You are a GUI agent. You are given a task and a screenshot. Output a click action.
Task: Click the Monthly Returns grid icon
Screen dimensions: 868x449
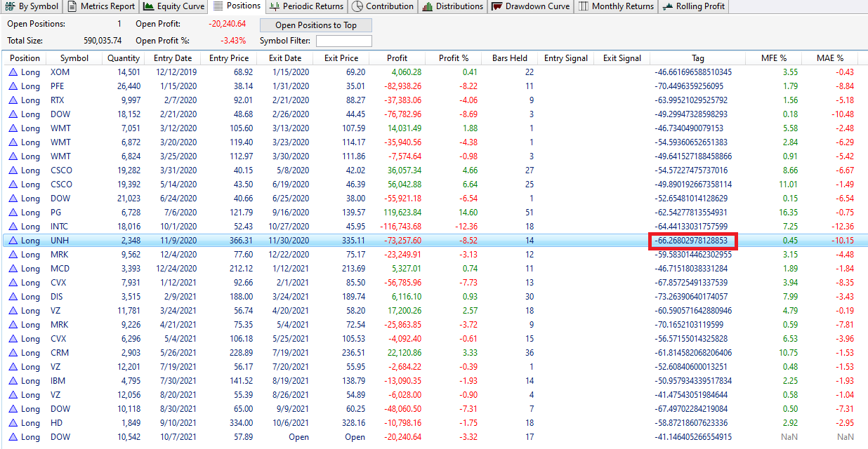(x=583, y=6)
